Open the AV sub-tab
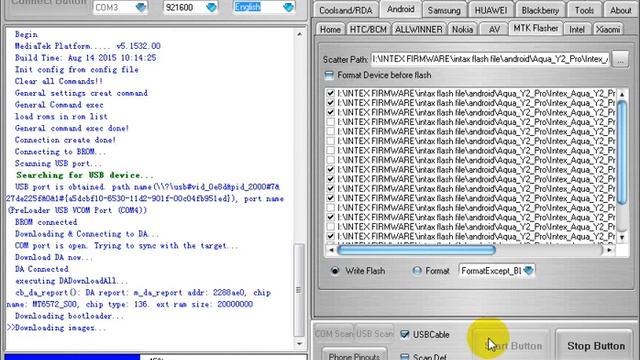The width and height of the screenshot is (640, 360). (494, 29)
